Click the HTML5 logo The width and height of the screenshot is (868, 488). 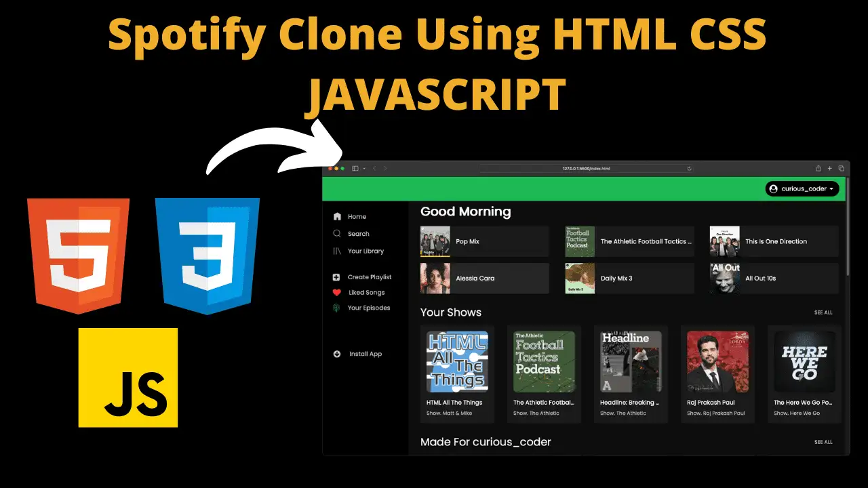click(78, 256)
